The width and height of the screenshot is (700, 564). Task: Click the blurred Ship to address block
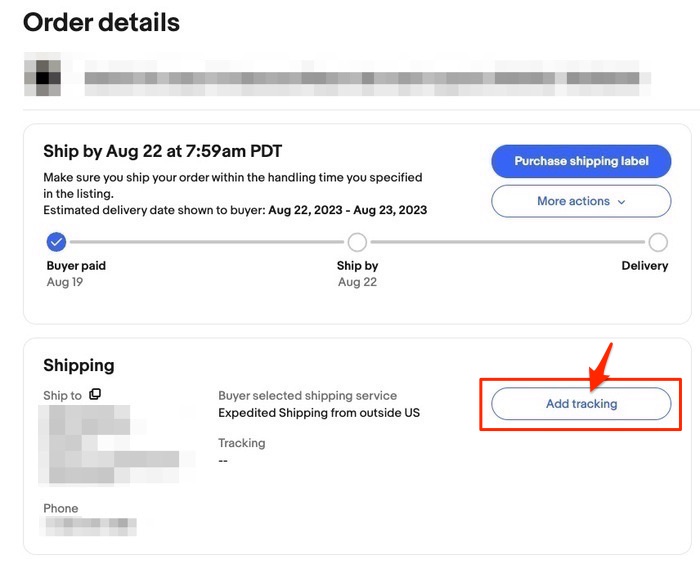105,445
